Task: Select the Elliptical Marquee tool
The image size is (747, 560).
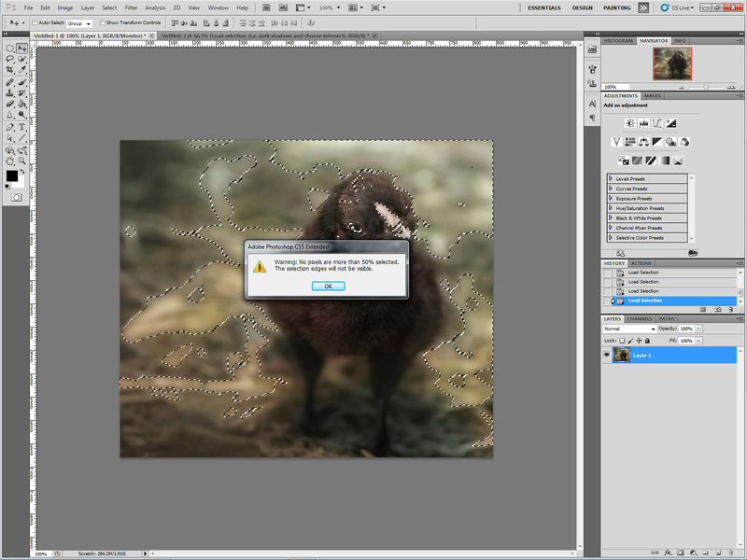Action: [x=9, y=49]
